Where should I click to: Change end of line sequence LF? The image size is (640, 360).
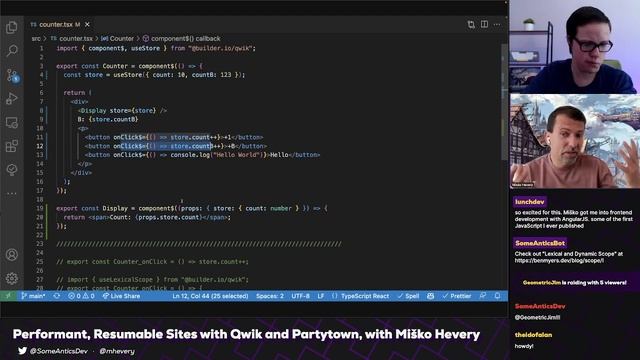[x=321, y=296]
